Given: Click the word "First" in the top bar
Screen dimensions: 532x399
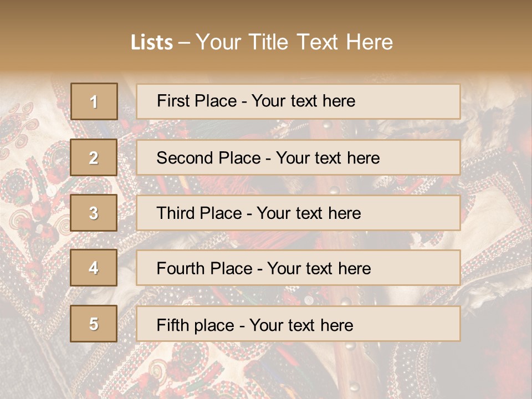Looking at the screenshot, I should click(x=172, y=101).
